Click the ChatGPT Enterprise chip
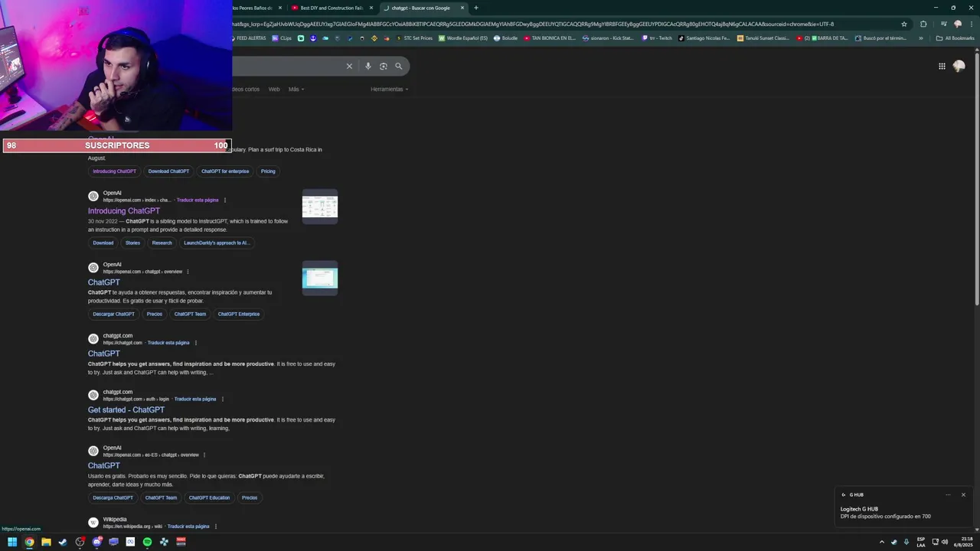Image resolution: width=980 pixels, height=551 pixels. tap(238, 315)
